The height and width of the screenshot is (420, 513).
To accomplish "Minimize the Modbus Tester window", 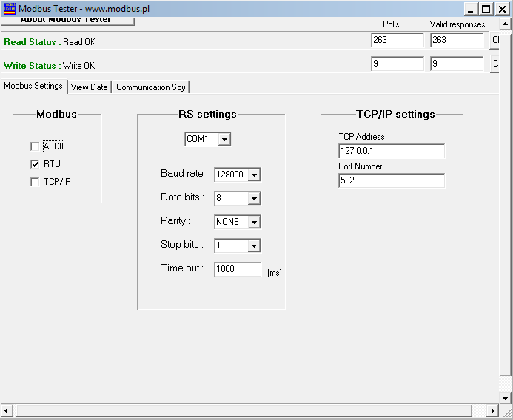I will (471, 9).
